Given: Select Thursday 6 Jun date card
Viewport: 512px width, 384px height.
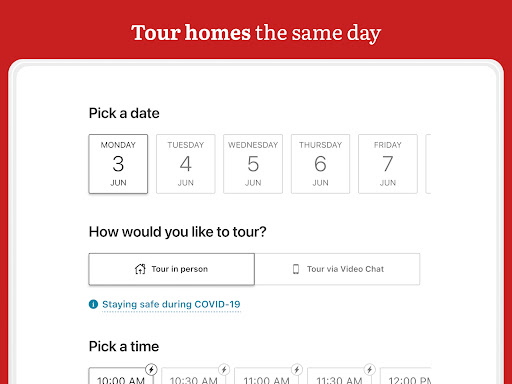Looking at the screenshot, I should pos(320,164).
